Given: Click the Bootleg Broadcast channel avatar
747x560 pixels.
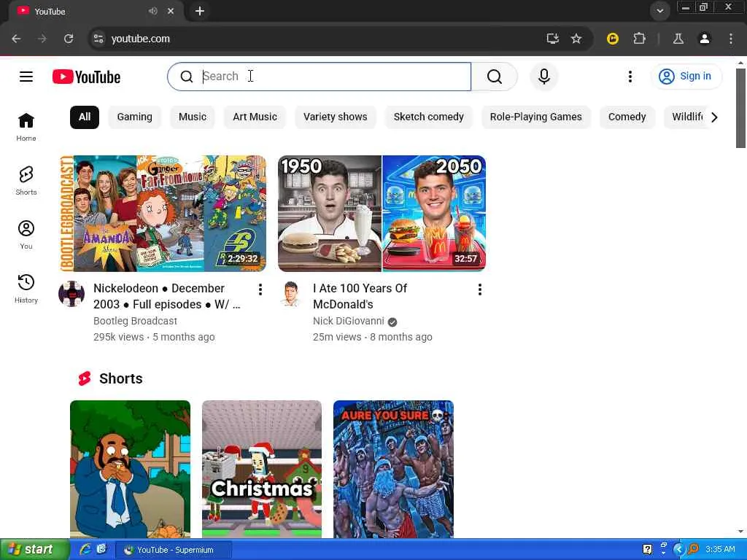Looking at the screenshot, I should point(71,294).
